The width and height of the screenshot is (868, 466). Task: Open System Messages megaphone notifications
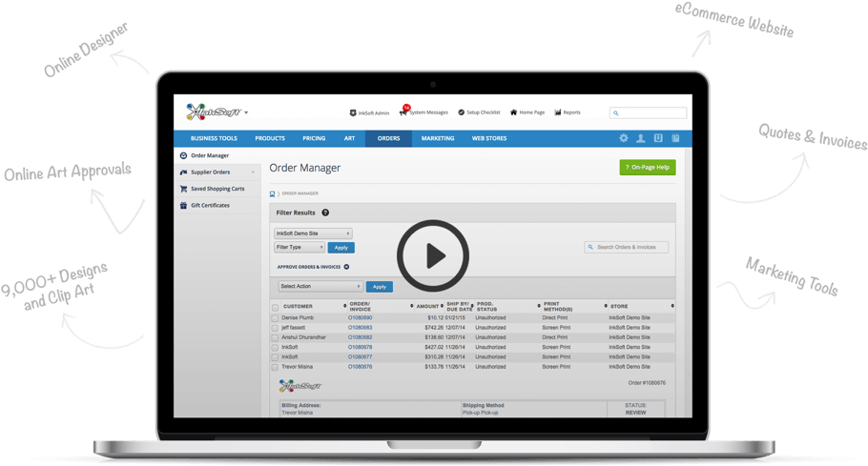(x=403, y=112)
